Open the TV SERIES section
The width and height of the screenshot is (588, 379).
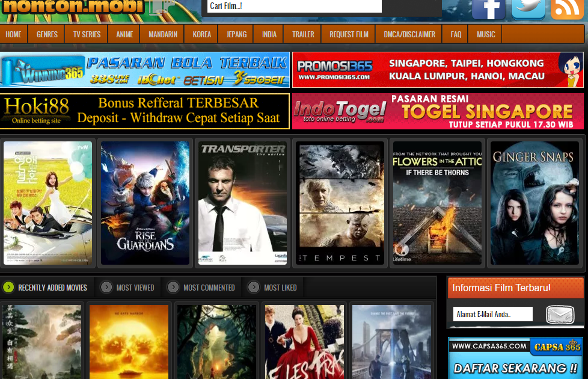pyautogui.click(x=87, y=34)
